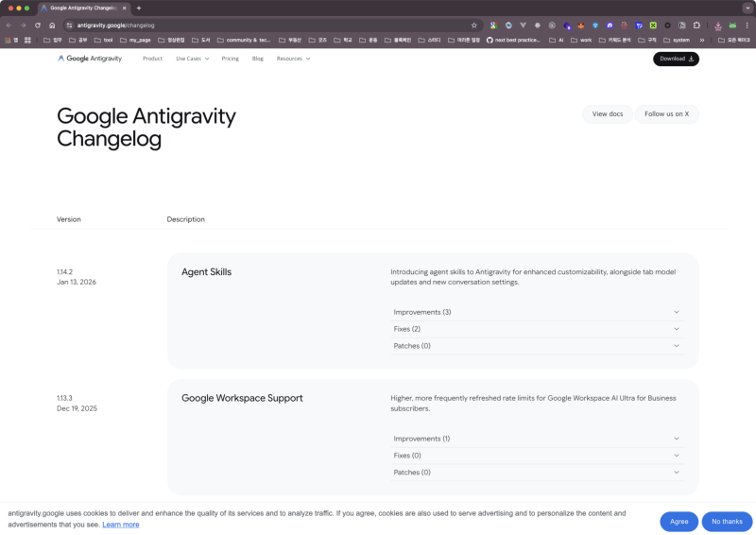Open the MetaMask fox extension
The image size is (756, 535).
point(581,26)
